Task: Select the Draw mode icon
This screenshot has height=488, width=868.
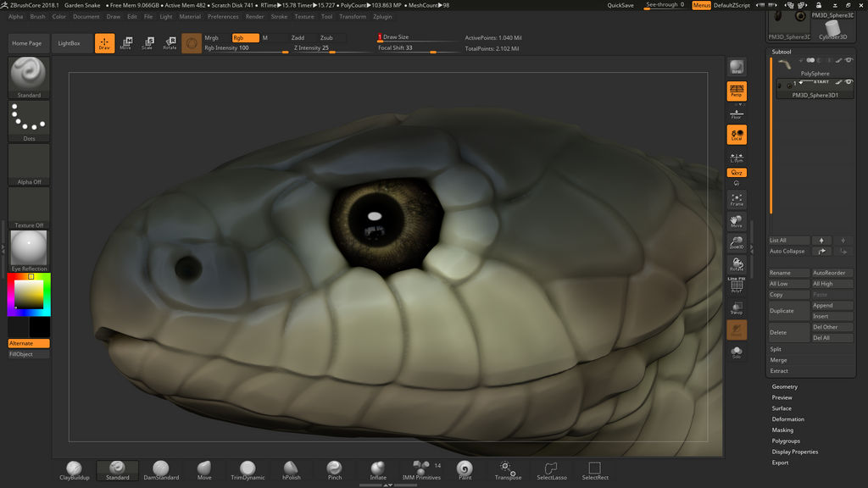Action: click(104, 43)
